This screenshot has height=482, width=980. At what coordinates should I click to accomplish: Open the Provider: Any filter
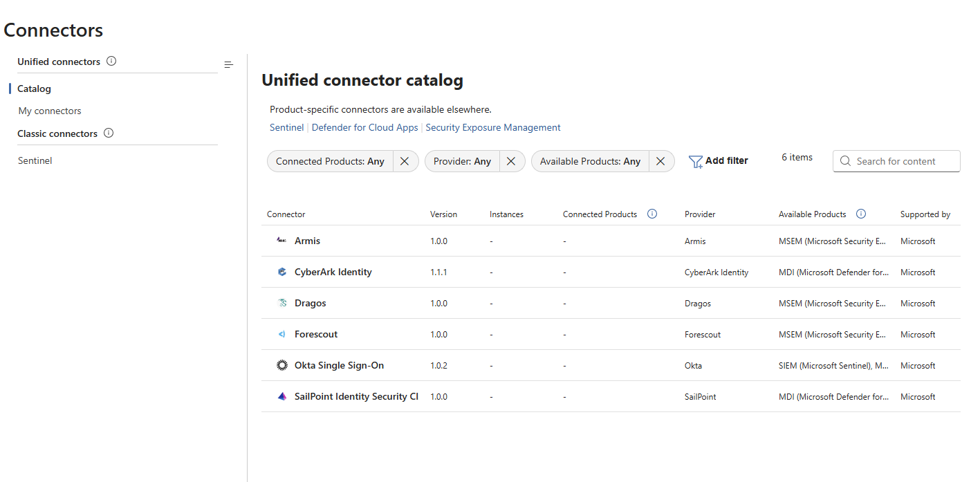pyautogui.click(x=462, y=161)
